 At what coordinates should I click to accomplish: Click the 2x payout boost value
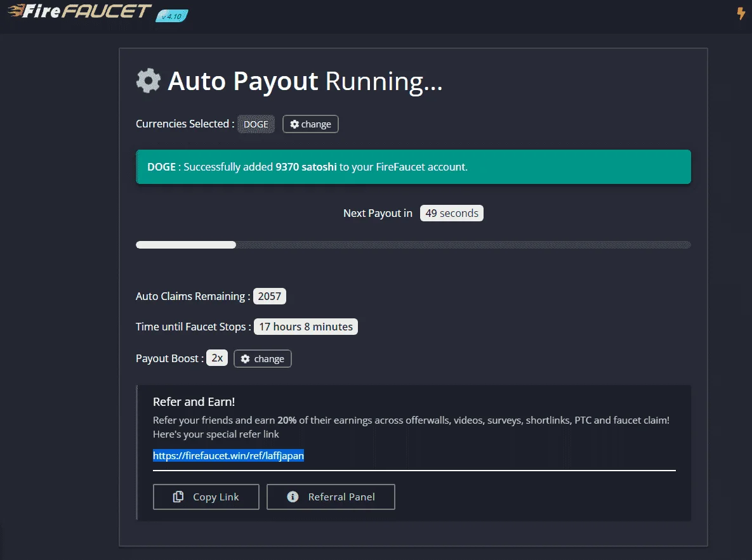click(217, 358)
